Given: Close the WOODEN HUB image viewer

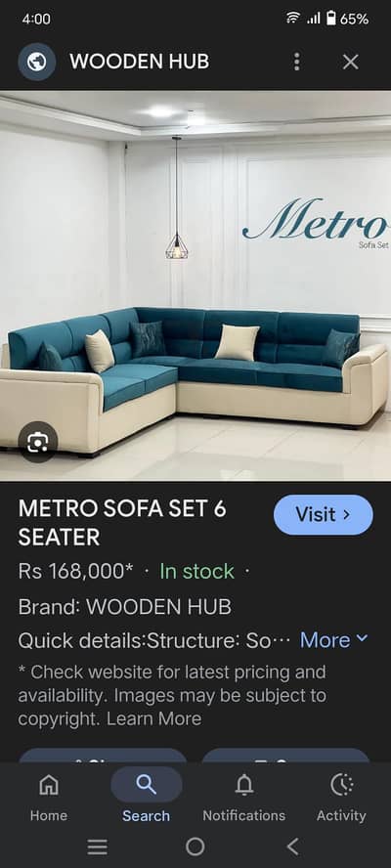Looking at the screenshot, I should (x=351, y=62).
